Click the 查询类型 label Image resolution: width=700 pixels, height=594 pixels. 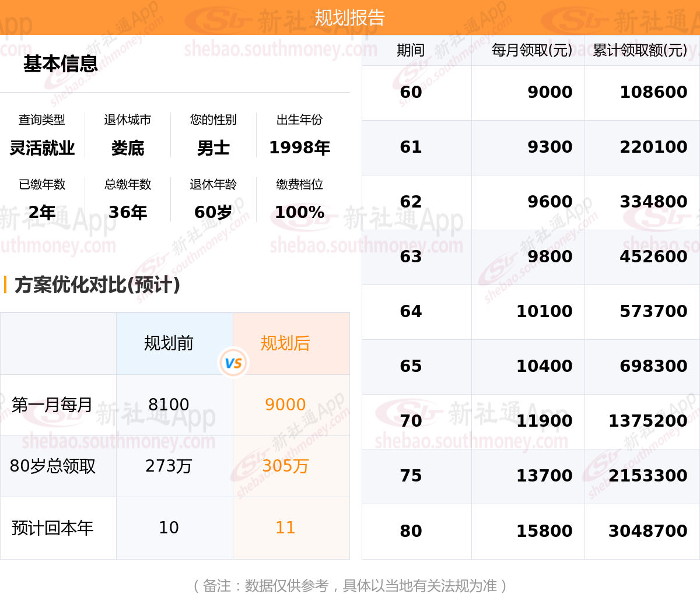(42, 119)
